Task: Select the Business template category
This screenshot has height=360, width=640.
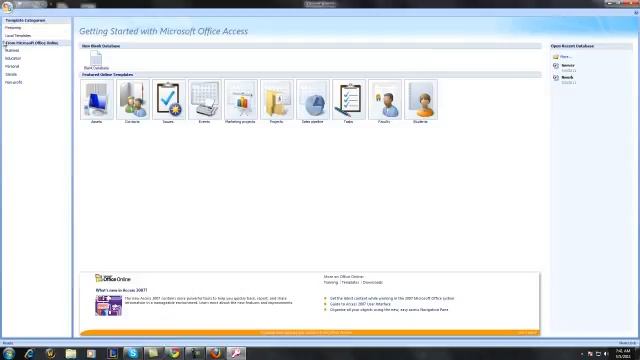Action: click(12, 50)
